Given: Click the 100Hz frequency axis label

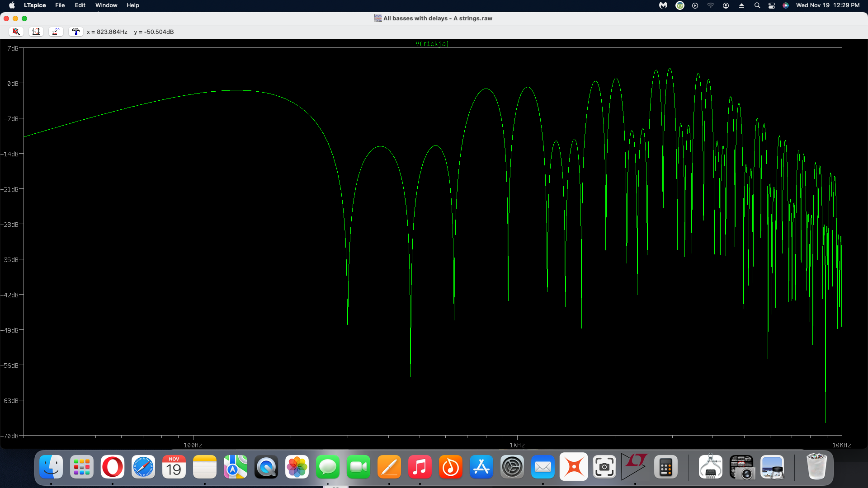Looking at the screenshot, I should point(193,445).
